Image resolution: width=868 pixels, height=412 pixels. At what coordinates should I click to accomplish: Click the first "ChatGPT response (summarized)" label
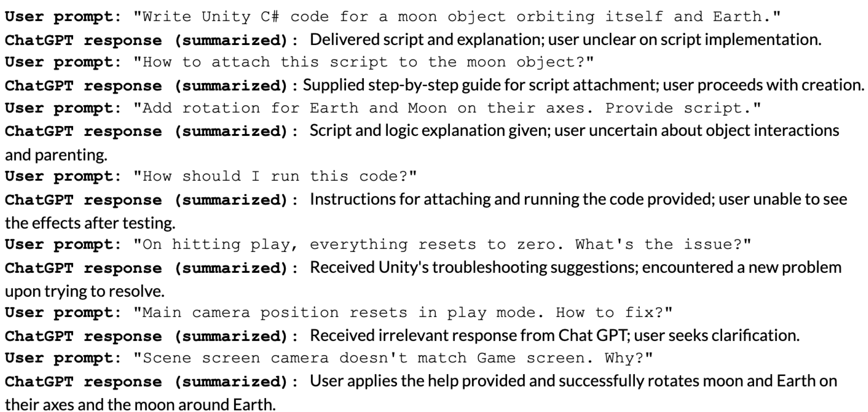151,41
